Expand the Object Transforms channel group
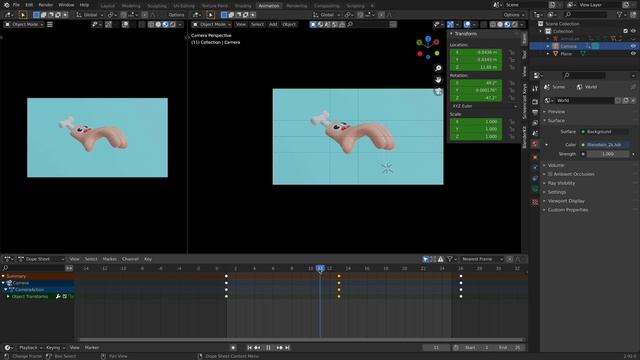This screenshot has width=640, height=360. pos(8,296)
